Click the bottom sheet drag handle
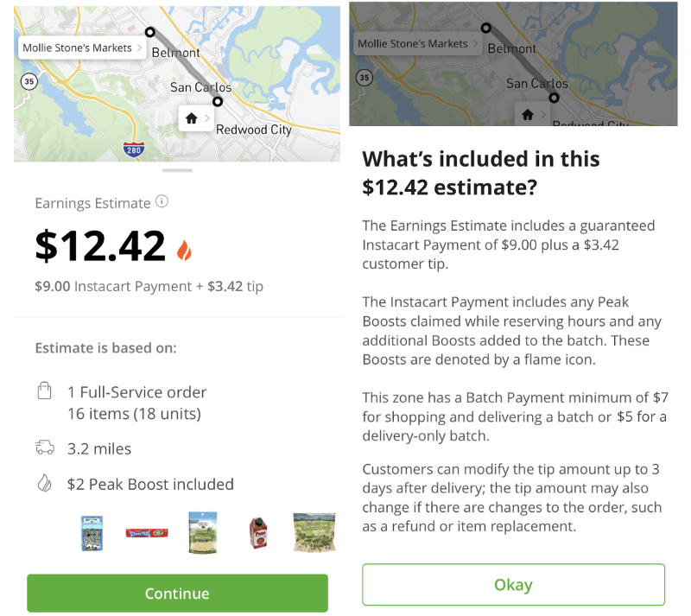 [x=177, y=170]
